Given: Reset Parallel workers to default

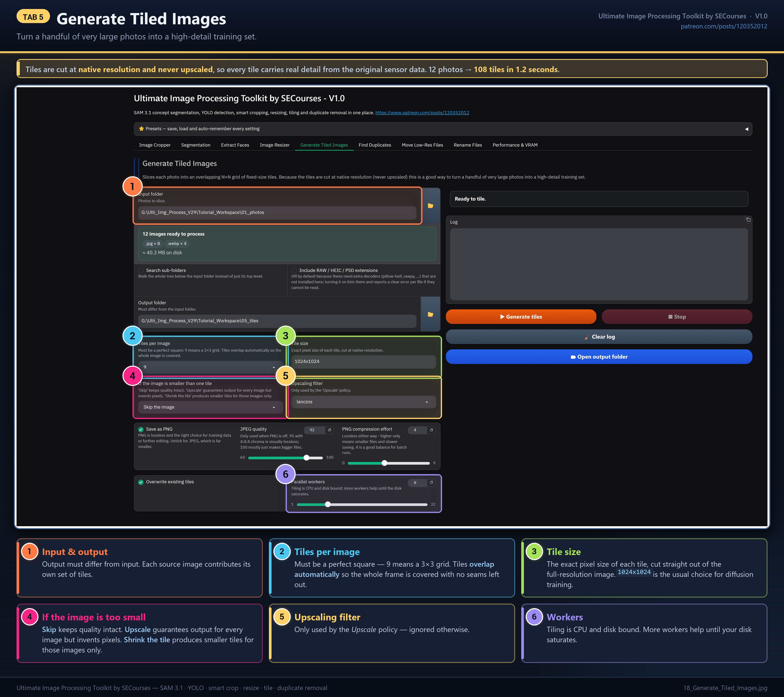Looking at the screenshot, I should [x=432, y=483].
